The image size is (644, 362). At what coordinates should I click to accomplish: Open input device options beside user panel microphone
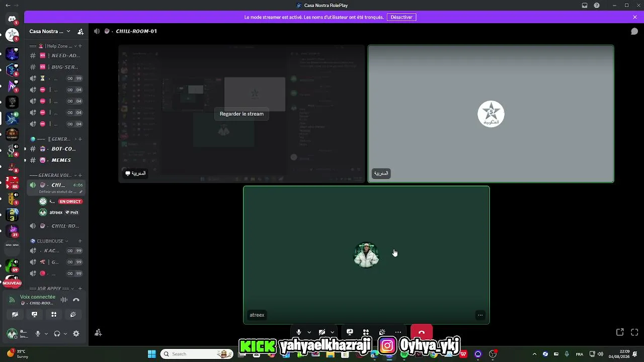tap(46, 333)
